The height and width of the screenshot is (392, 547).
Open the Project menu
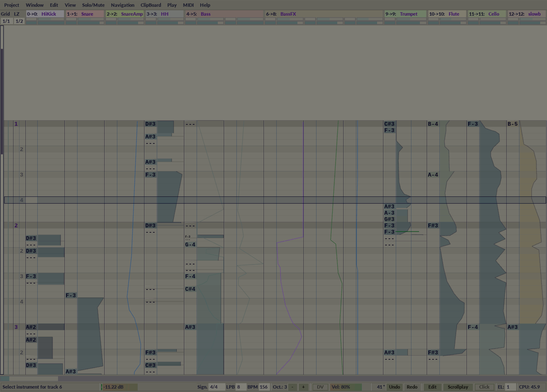[11, 5]
